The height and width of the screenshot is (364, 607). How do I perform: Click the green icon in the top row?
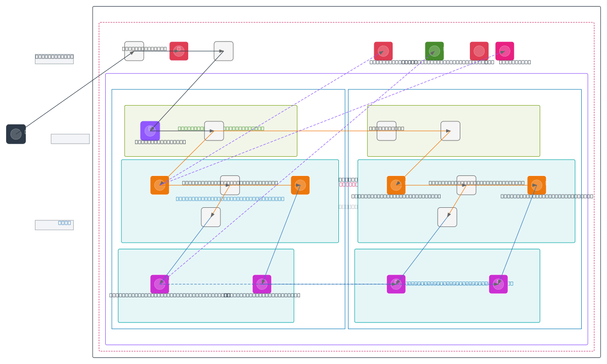point(434,51)
